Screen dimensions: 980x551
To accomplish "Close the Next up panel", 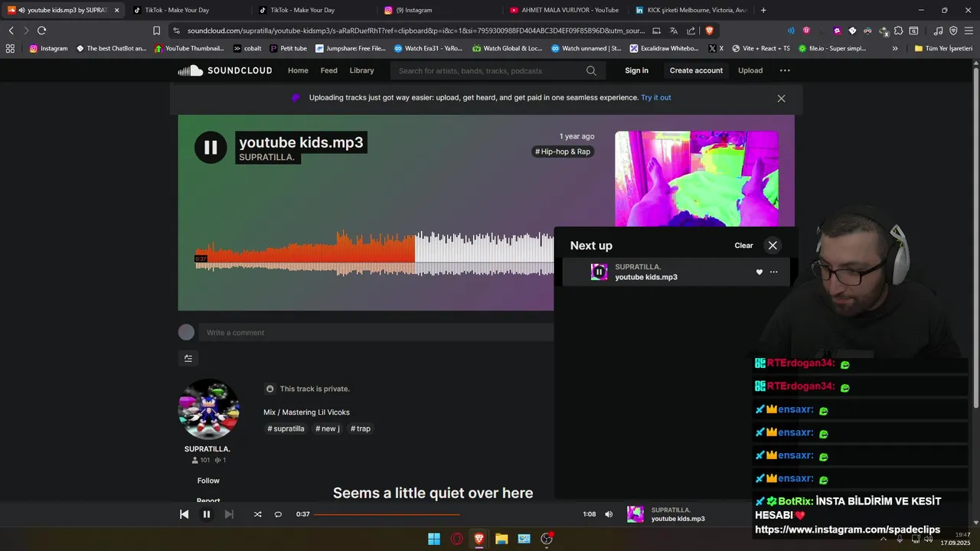I will pos(773,246).
